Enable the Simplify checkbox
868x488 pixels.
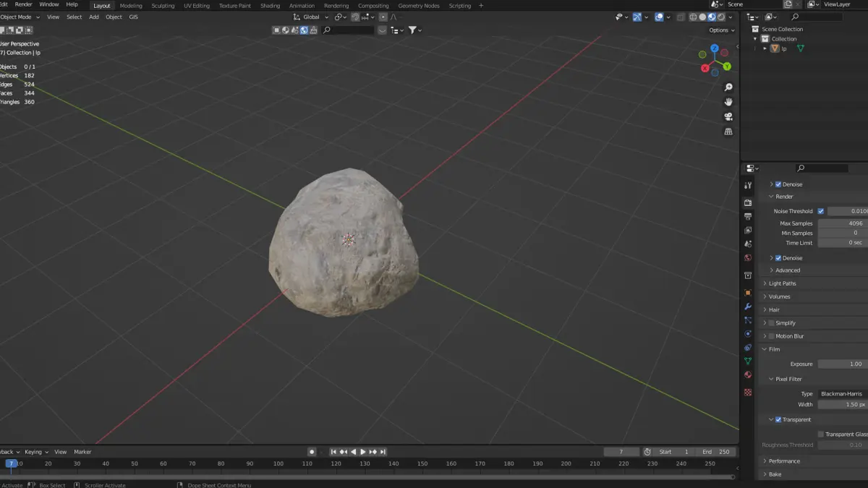771,323
